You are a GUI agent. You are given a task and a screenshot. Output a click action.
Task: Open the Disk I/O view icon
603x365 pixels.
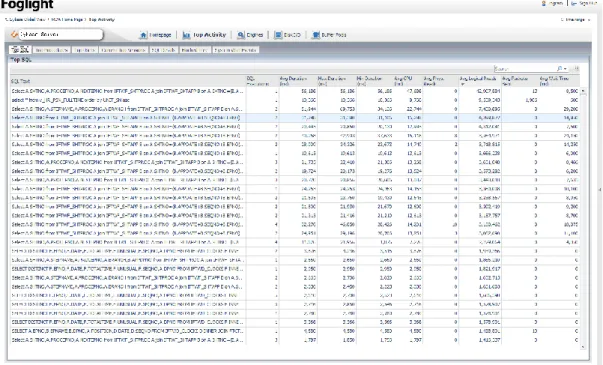(278, 35)
